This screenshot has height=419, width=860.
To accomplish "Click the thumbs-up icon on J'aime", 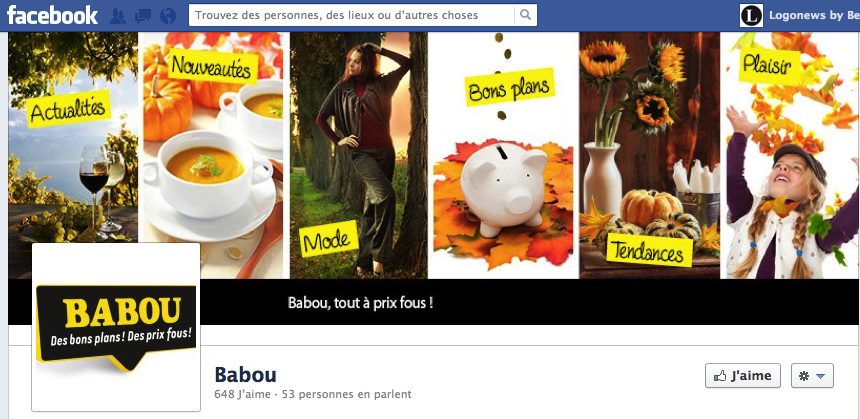I will 720,376.
